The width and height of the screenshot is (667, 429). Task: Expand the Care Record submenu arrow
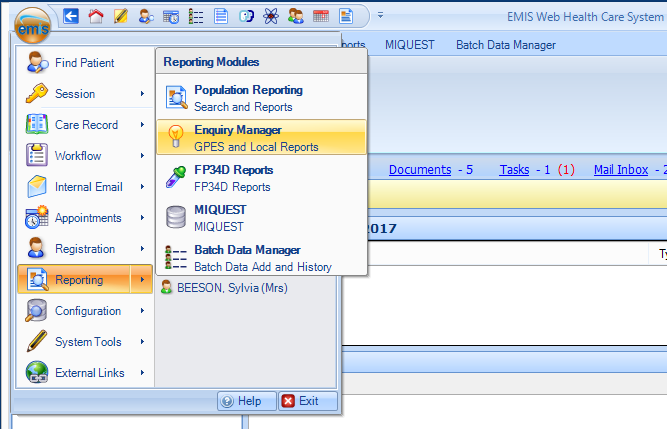point(143,125)
